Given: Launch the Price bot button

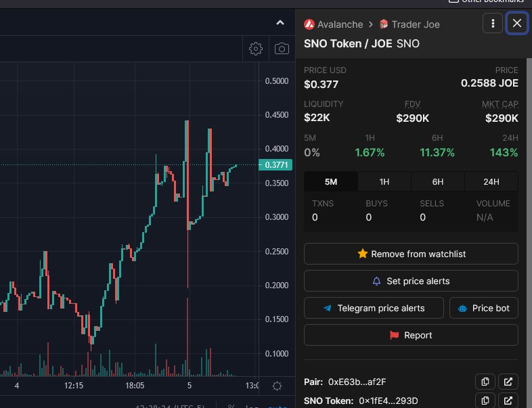Looking at the screenshot, I should point(484,308).
